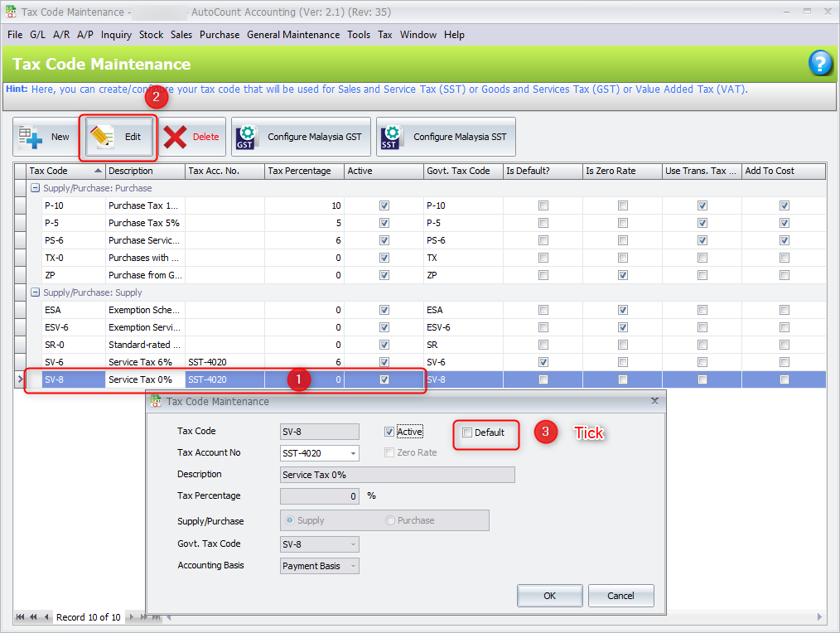The image size is (840, 633).
Task: Open Configure Malaysia GST
Action: 300,137
